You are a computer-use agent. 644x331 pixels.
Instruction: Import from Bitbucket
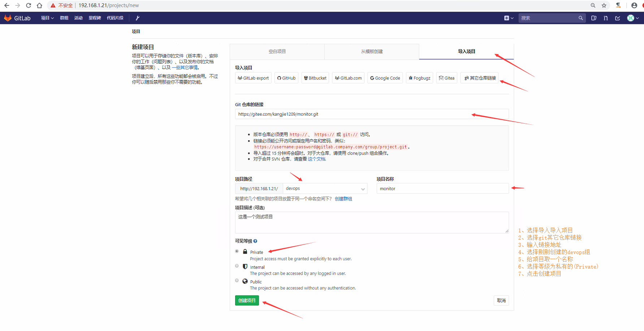[315, 78]
